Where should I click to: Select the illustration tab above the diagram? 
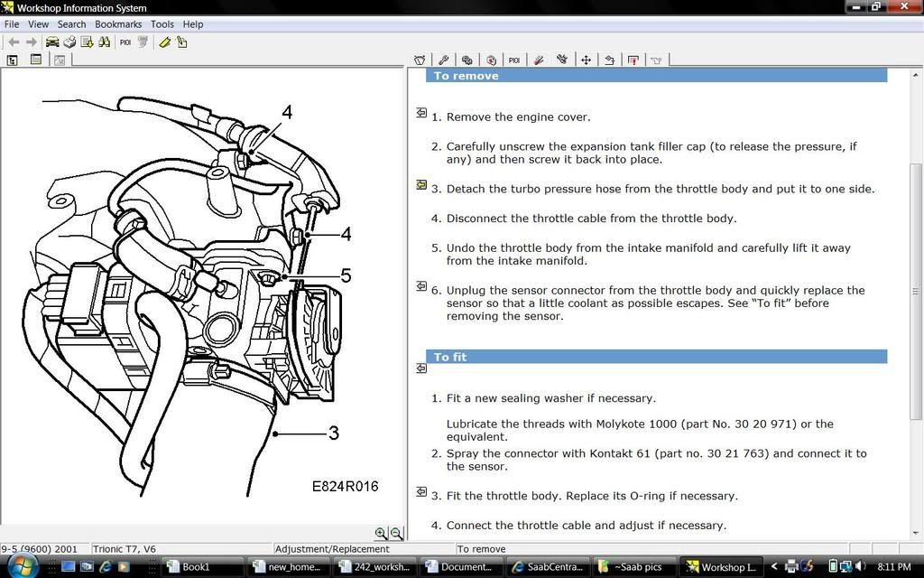coord(60,59)
